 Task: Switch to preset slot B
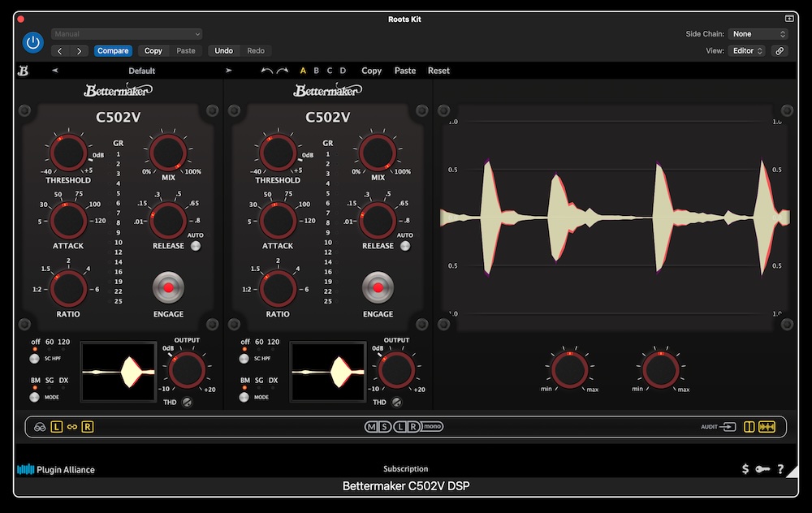[317, 71]
